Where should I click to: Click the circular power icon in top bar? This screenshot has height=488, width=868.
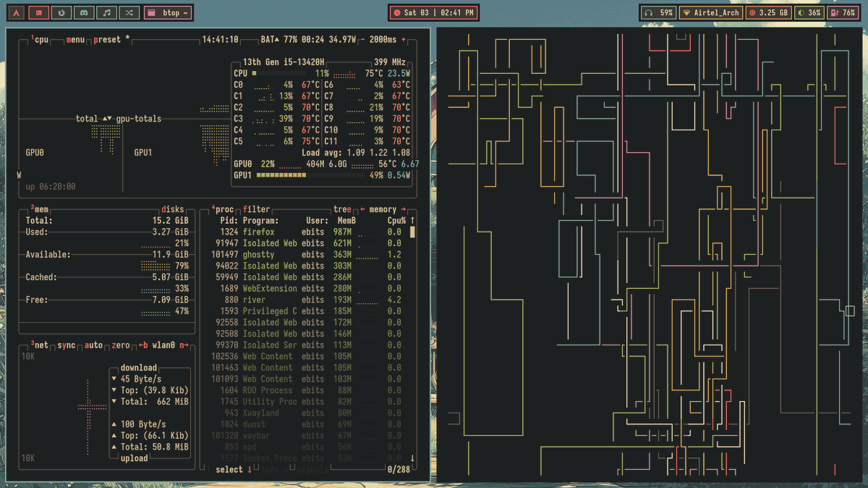pos(62,12)
